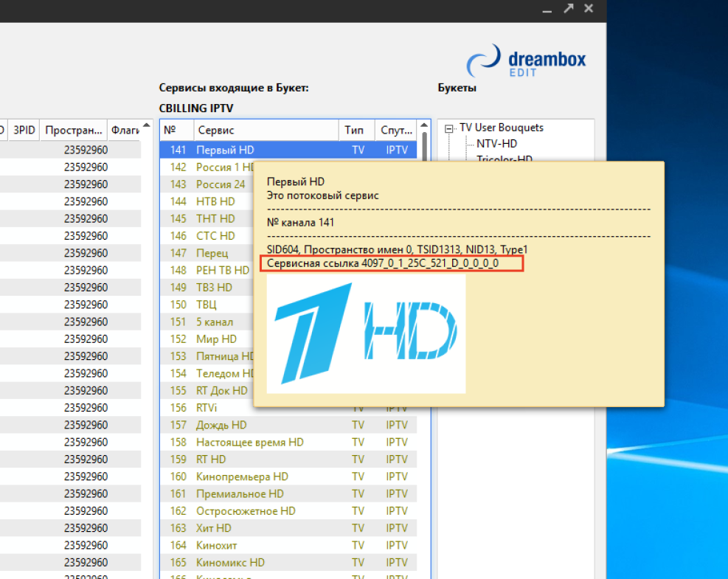This screenshot has height=579, width=728.
Task: Click the services list vertical scrollbar thumb
Action: (x=424, y=148)
